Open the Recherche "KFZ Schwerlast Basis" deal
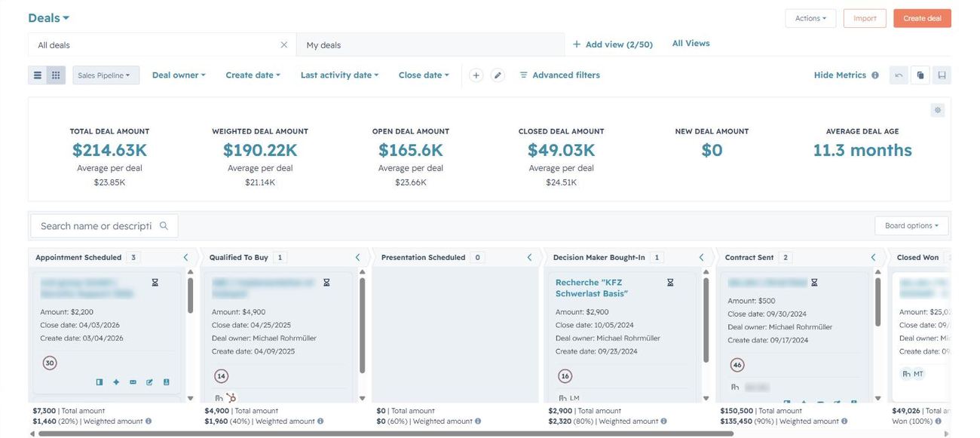The height and width of the screenshot is (438, 980). point(592,288)
